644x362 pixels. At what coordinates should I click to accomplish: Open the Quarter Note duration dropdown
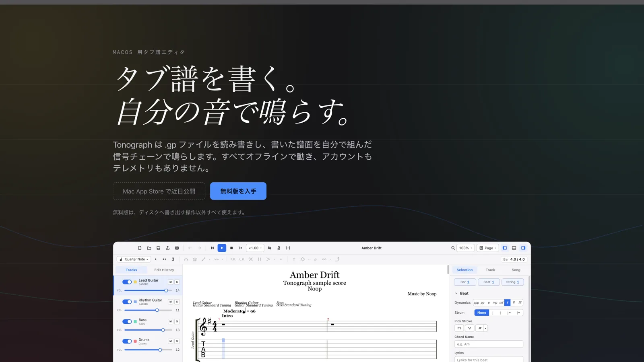(134, 259)
